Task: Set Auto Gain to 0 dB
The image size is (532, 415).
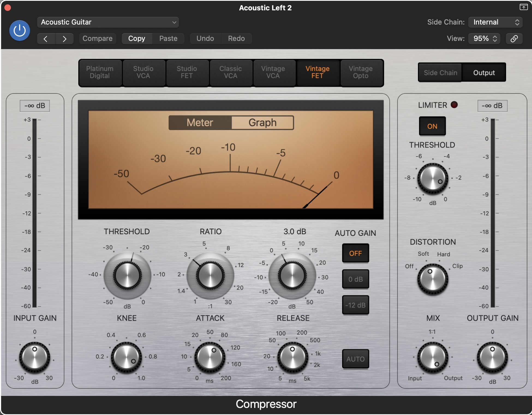Action: (x=355, y=279)
